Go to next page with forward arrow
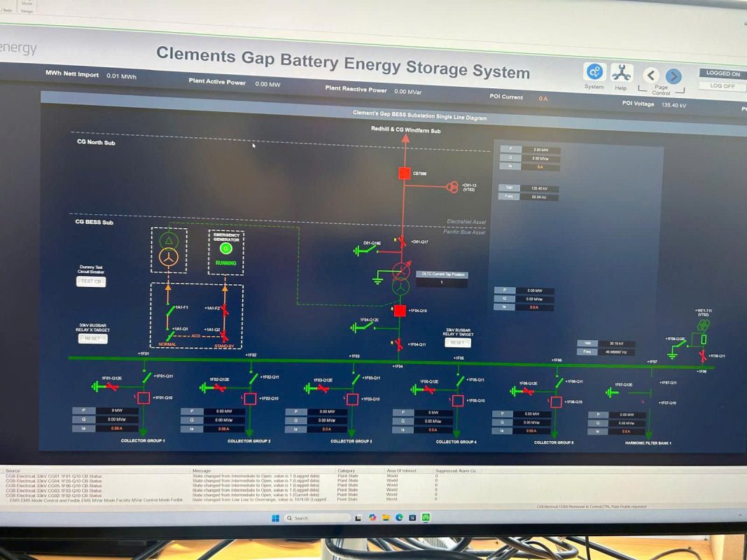Image resolution: width=747 pixels, height=560 pixels. [x=673, y=76]
